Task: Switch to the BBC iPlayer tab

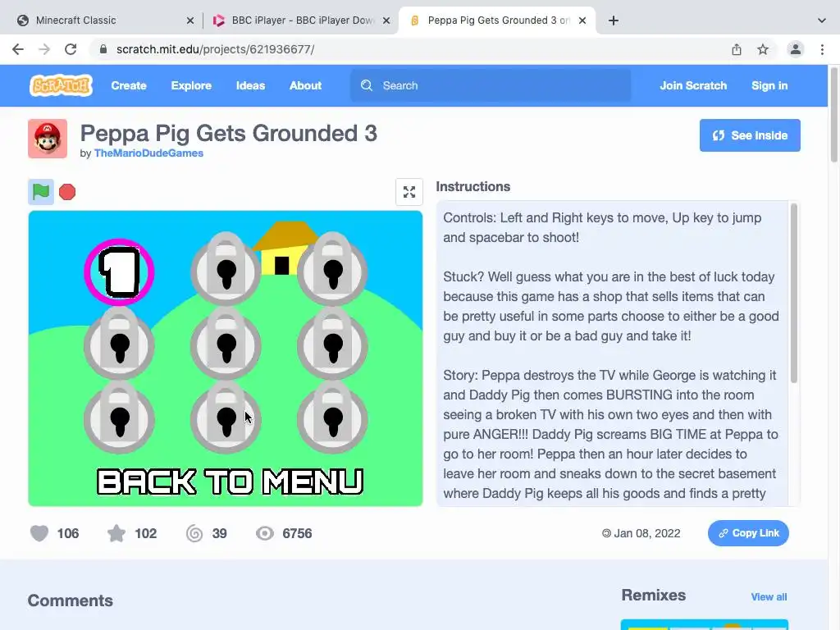Action: (300, 21)
